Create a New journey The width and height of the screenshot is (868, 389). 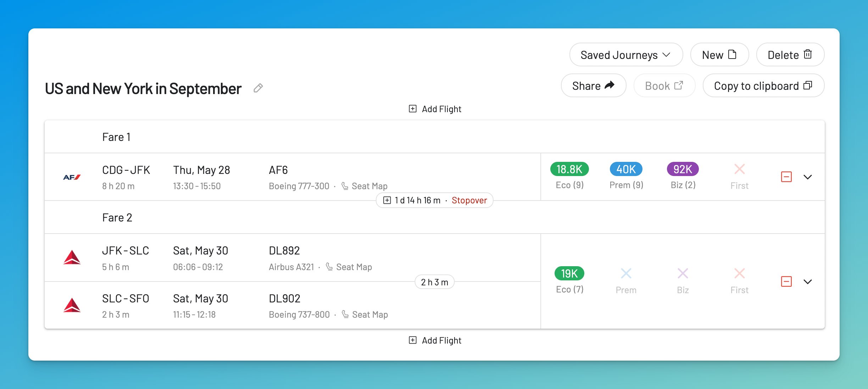(719, 55)
